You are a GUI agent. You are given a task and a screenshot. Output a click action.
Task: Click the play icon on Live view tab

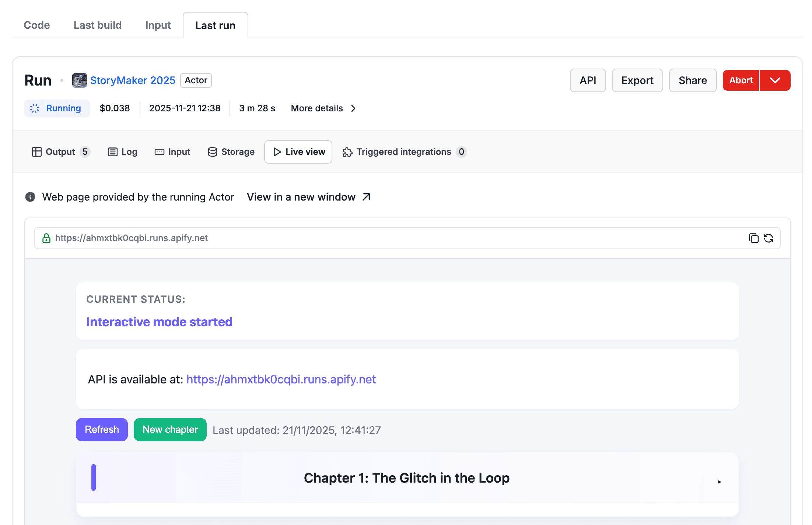coord(277,152)
